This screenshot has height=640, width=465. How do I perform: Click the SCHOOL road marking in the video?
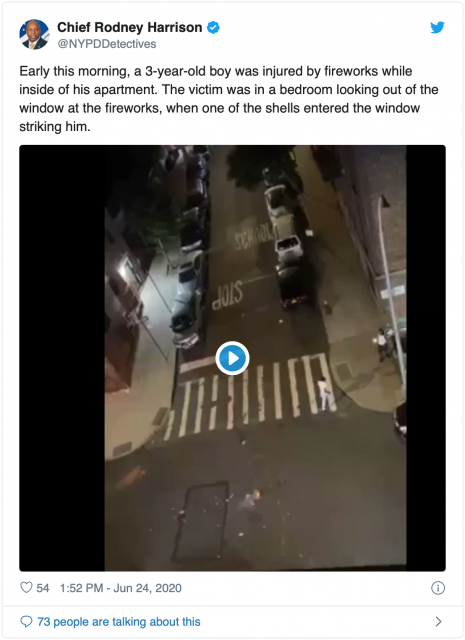(255, 236)
